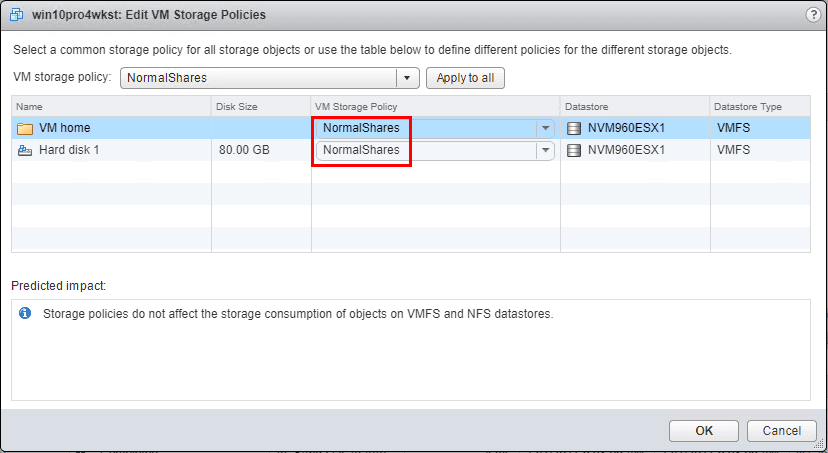This screenshot has height=453, width=828.
Task: Sort by the Datastore column header
Action: click(635, 106)
